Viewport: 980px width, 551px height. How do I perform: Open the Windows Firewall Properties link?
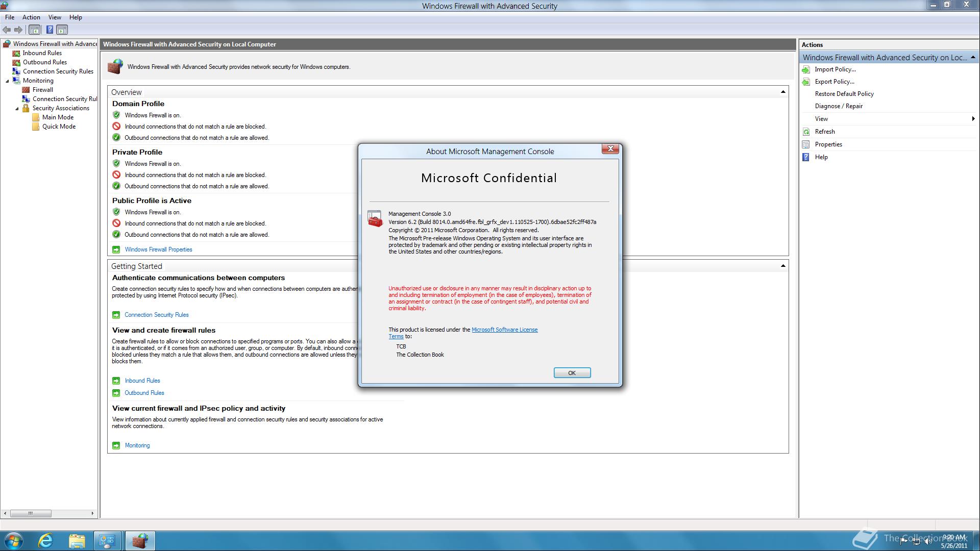click(x=158, y=249)
